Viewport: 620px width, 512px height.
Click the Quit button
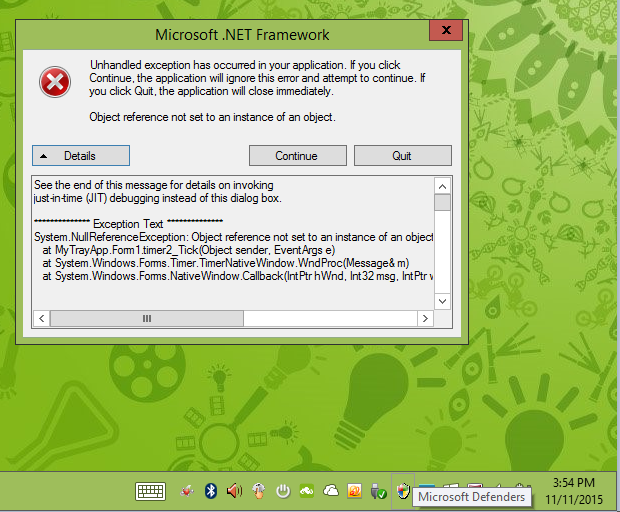pyautogui.click(x=403, y=156)
